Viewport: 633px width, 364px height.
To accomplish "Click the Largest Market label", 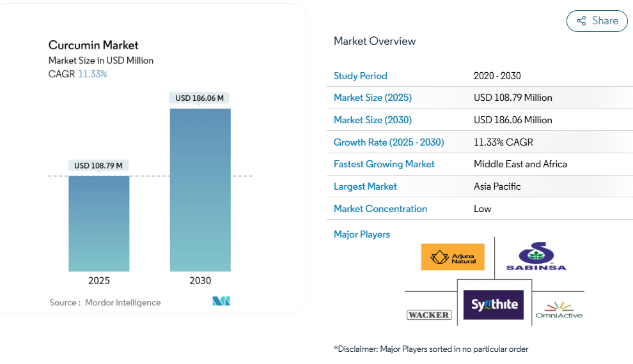I will (x=365, y=186).
